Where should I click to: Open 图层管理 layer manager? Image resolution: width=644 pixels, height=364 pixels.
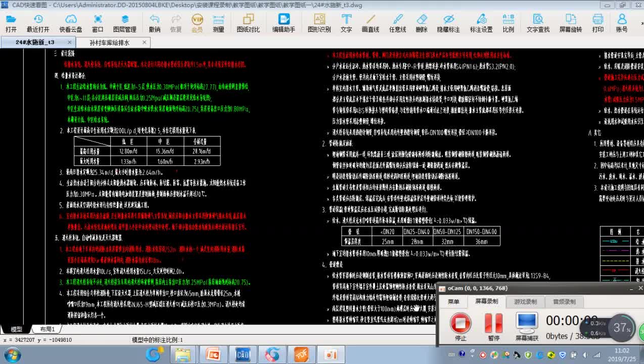[125, 23]
